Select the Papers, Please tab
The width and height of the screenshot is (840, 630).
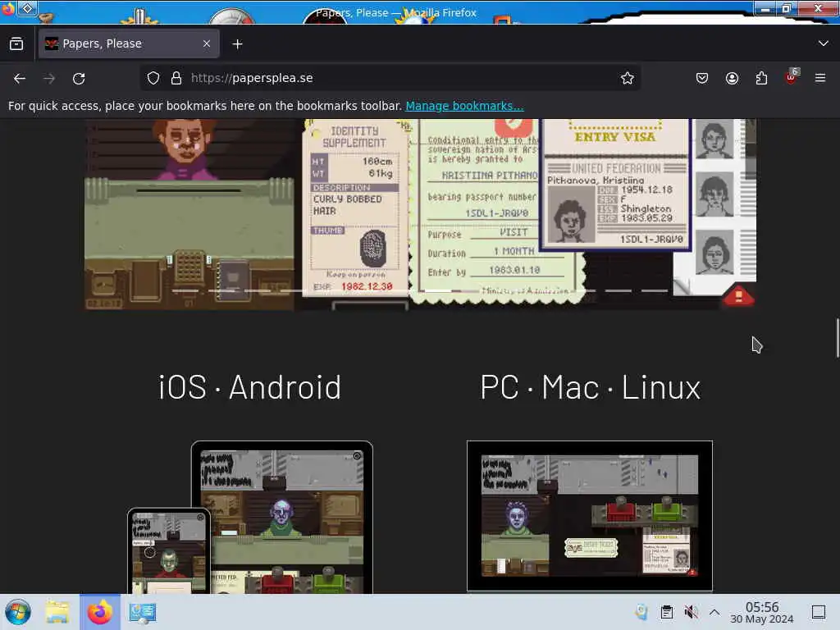tap(129, 43)
